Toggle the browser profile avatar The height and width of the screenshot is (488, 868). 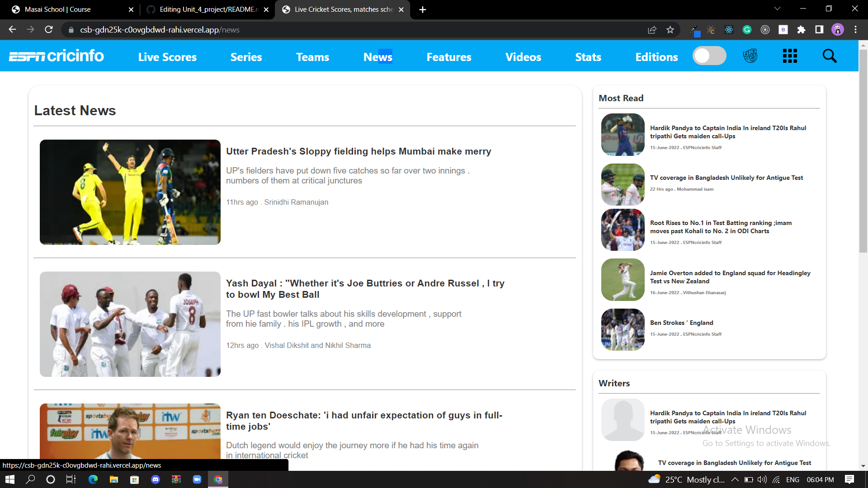[x=837, y=29]
